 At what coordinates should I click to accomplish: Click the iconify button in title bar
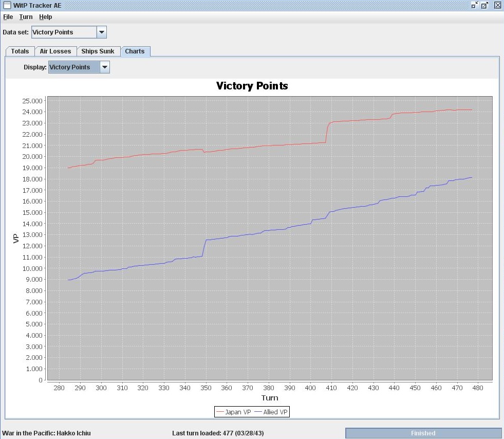tap(475, 5)
